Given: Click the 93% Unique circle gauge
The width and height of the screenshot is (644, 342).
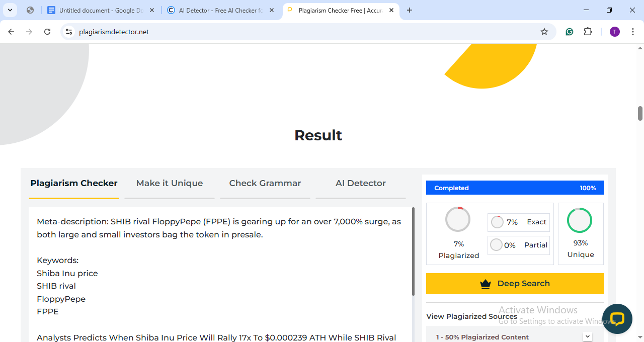Looking at the screenshot, I should coord(580,220).
